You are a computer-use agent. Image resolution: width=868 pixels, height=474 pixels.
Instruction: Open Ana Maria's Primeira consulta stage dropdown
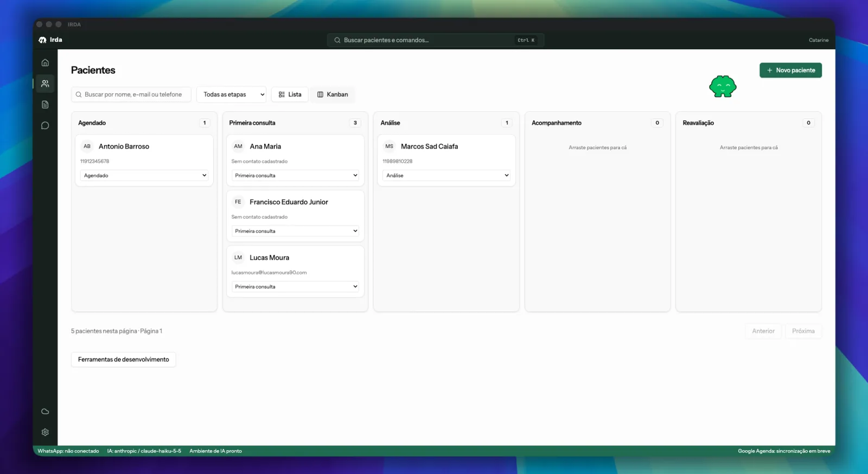tap(295, 176)
